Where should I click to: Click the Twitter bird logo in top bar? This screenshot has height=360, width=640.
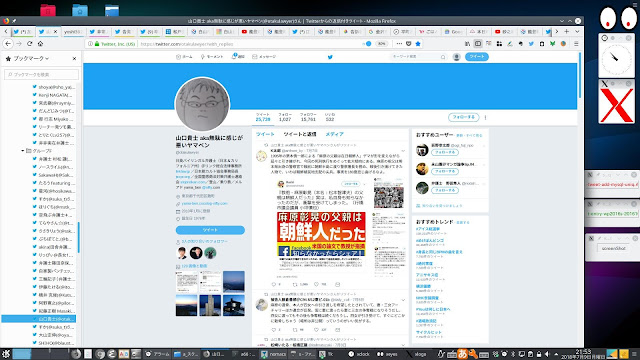330,57
